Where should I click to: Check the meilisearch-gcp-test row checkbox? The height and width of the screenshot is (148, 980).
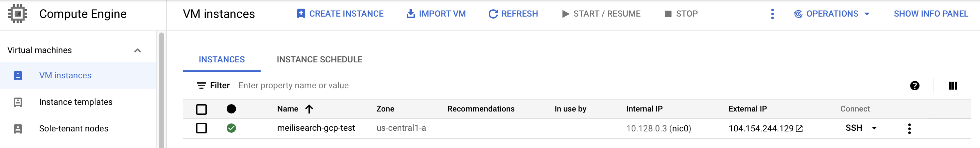click(x=201, y=128)
